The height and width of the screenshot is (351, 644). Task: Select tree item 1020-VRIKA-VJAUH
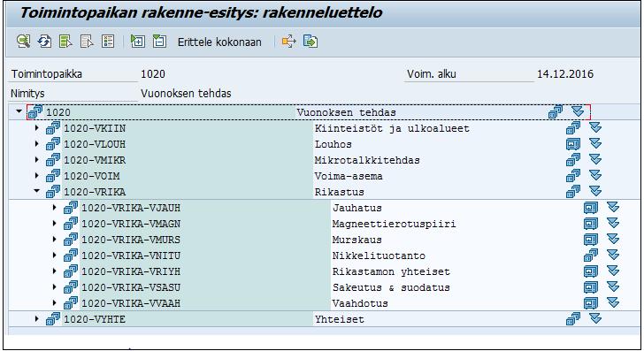[131, 208]
